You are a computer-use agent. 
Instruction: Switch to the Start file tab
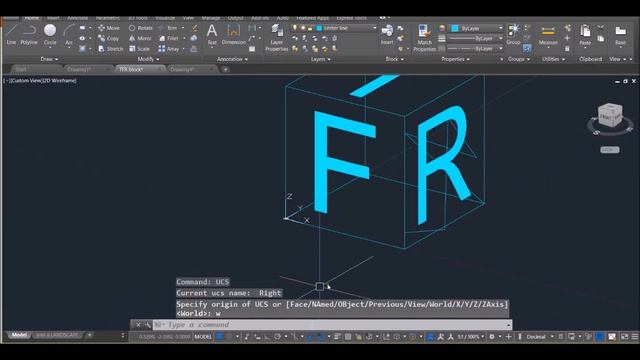click(20, 69)
